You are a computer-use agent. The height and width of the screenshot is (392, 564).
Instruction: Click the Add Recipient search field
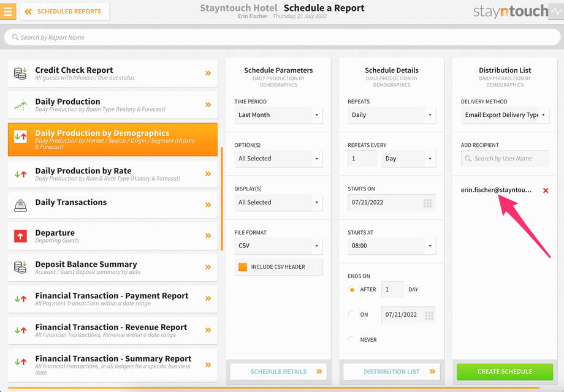[505, 159]
